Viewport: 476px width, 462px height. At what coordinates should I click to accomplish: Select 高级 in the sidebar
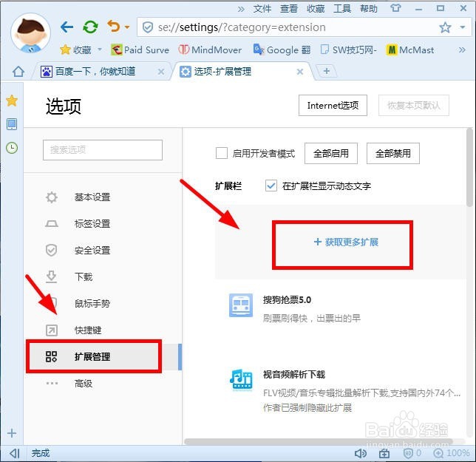[x=84, y=384]
